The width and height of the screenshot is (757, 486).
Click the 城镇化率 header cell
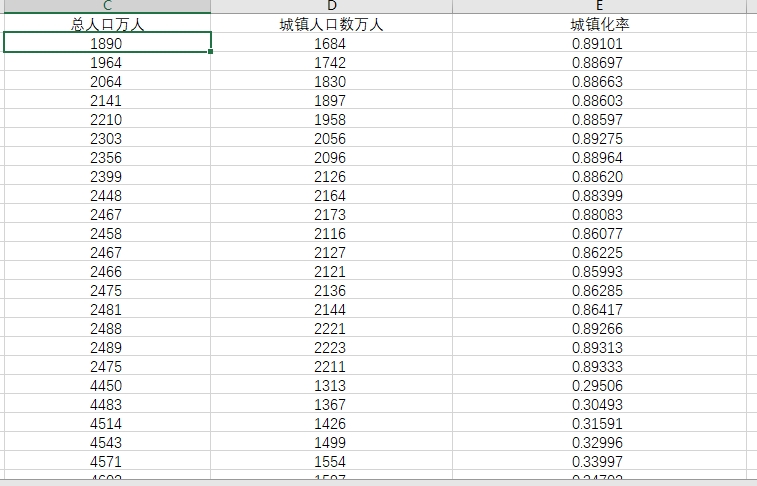click(x=599, y=24)
